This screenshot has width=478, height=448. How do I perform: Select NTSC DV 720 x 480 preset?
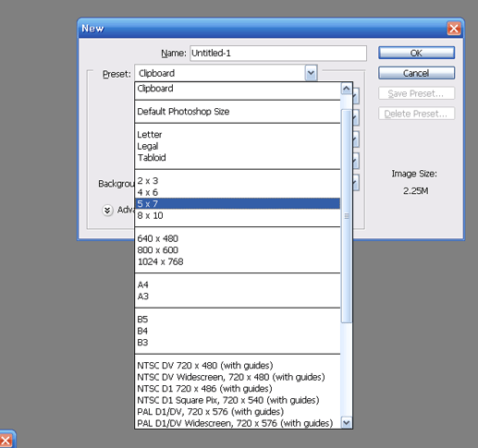[x=238, y=366]
